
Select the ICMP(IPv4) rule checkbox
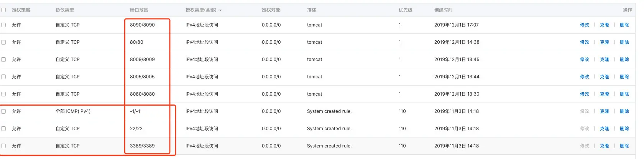pos(3,111)
